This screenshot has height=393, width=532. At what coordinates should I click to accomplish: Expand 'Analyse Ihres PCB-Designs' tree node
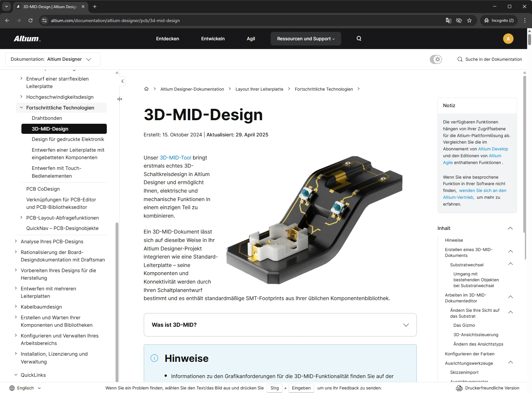click(16, 241)
